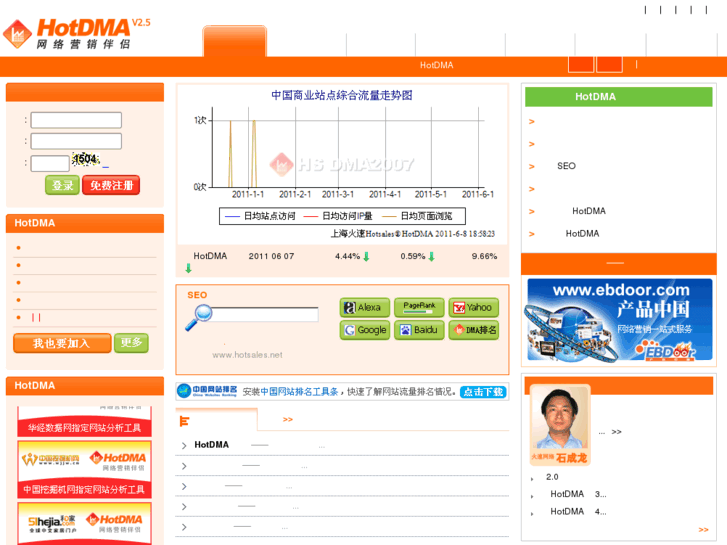Click the chevron beside the HotDMA news row
This screenshot has height=545, width=727.
[184, 446]
